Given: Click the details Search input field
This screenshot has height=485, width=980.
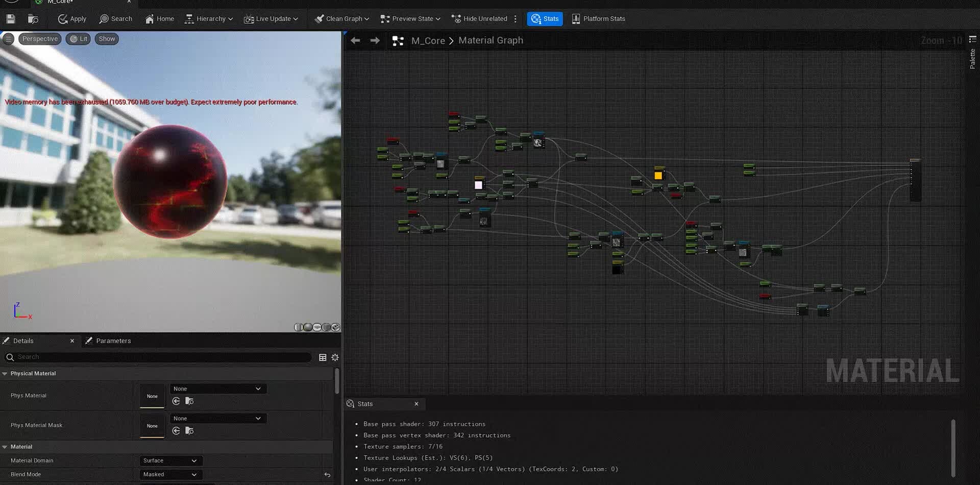Looking at the screenshot, I should (162, 357).
